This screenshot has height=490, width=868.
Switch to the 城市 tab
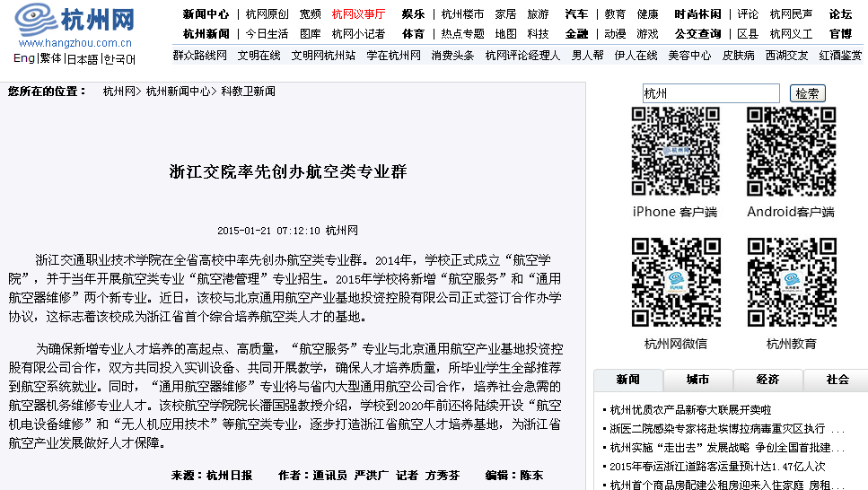pos(697,380)
